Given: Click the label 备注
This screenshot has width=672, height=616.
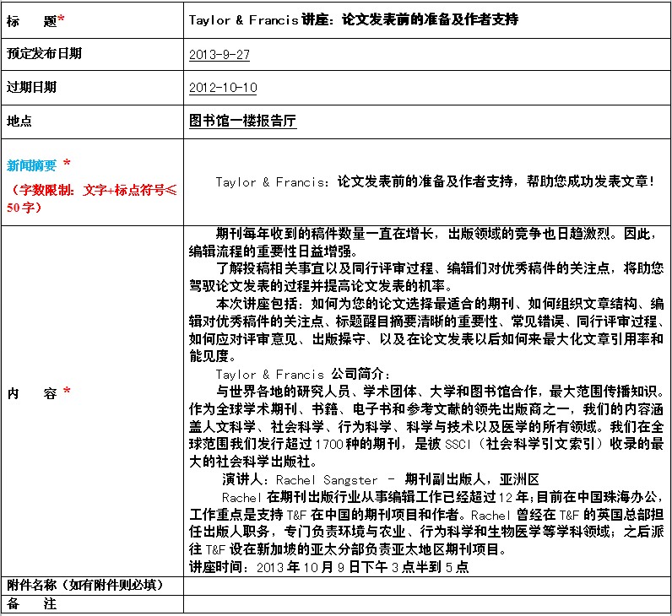Looking at the screenshot, I should point(31,603).
